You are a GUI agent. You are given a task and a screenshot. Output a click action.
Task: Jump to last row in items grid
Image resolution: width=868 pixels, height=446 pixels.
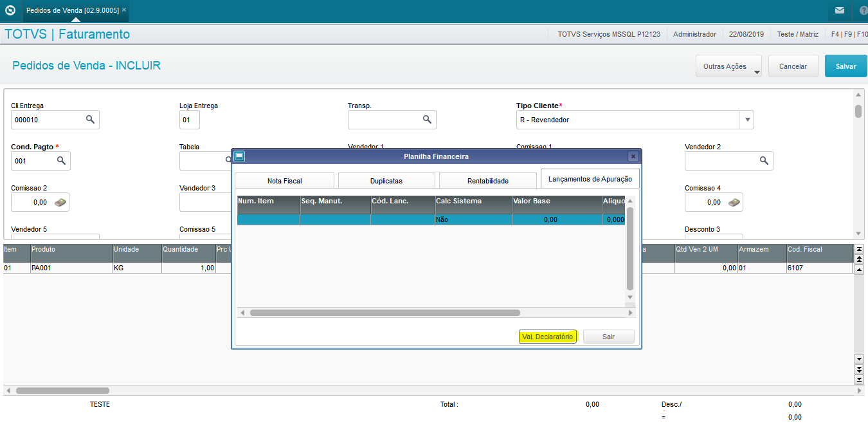pos(859,380)
